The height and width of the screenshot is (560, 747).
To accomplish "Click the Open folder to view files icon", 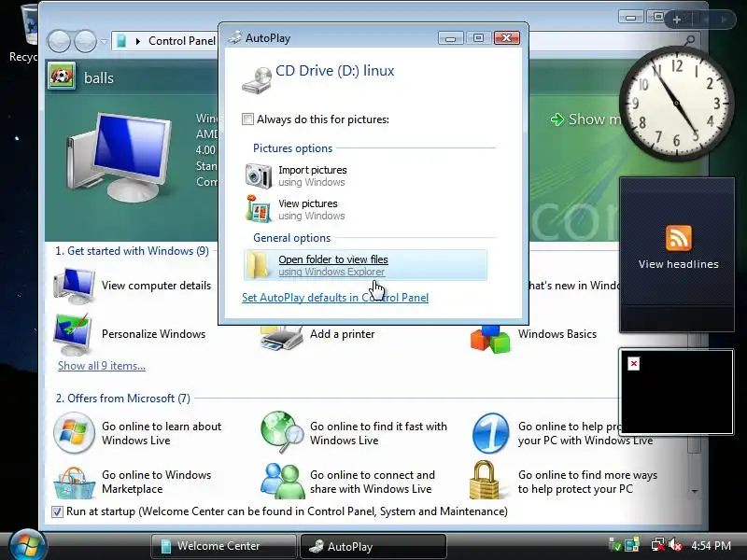I will pyautogui.click(x=259, y=265).
